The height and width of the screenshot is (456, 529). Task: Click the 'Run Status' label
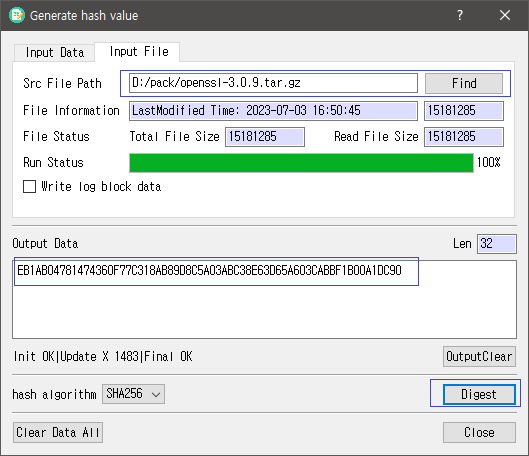tap(53, 163)
